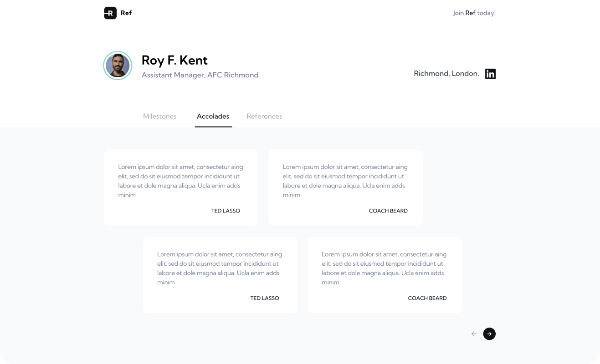The image size is (600, 364).
Task: Open the lower-row Ted Lasso accolade card
Action: tap(220, 275)
